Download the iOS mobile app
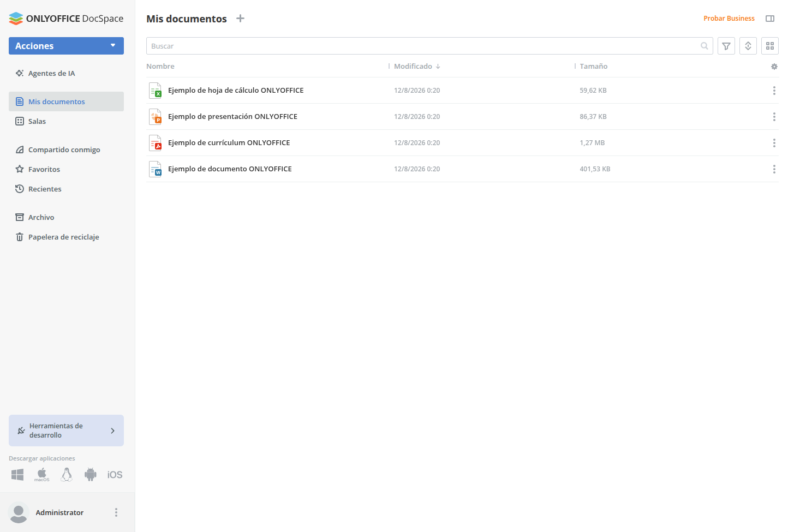The image size is (788, 532). [x=115, y=475]
